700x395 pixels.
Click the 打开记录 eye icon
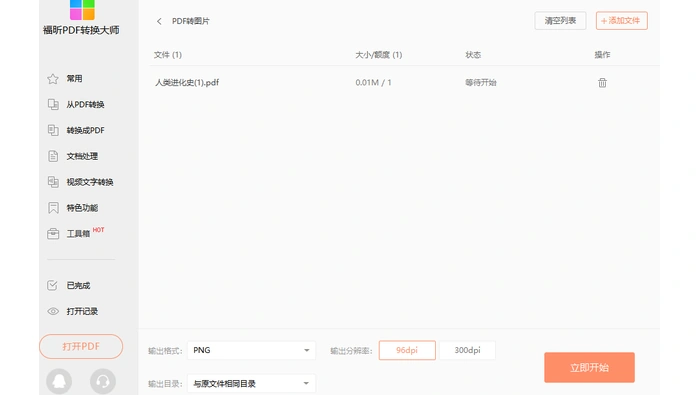(53, 311)
